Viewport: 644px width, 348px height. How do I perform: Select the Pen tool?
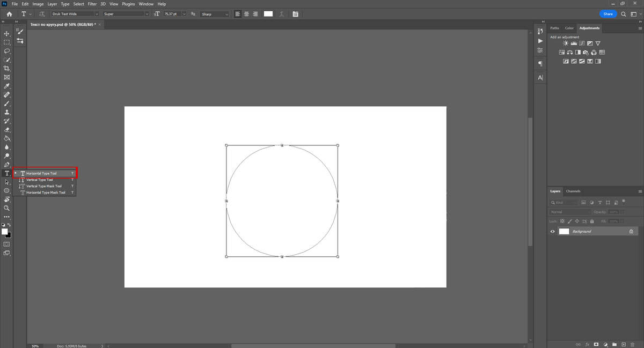(x=7, y=164)
